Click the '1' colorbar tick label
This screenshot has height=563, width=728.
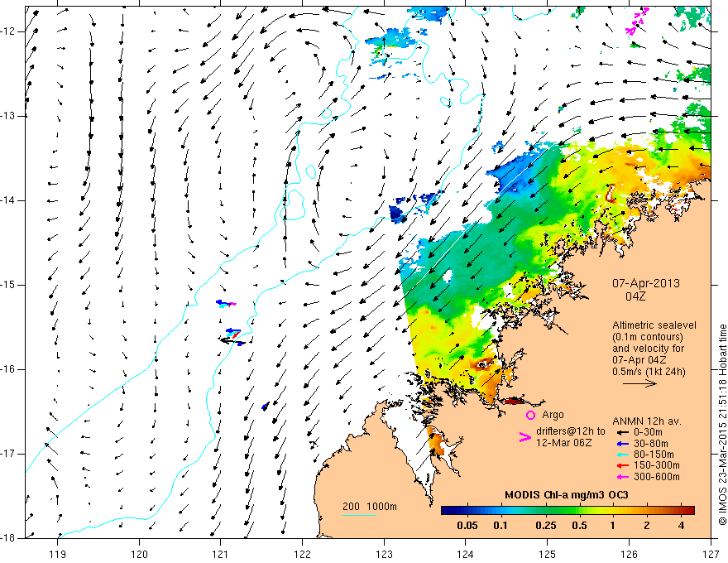613,526
